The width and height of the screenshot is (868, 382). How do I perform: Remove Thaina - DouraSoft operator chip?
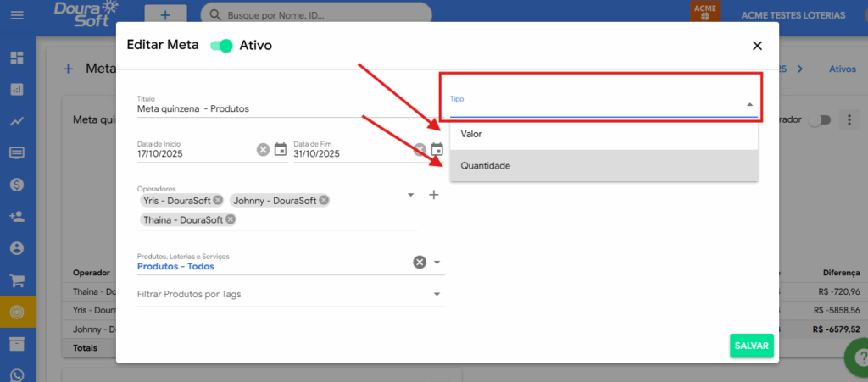pos(230,219)
